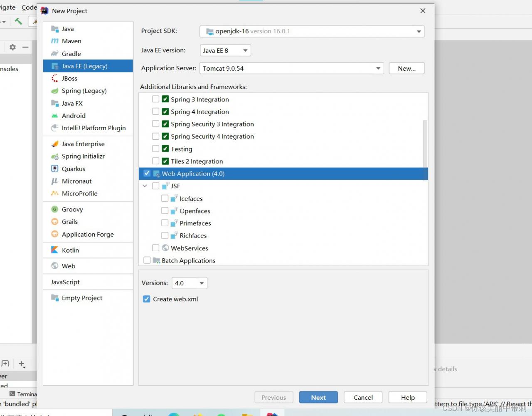Enable the Testing checkbox
This screenshot has width=532, height=416.
(156, 149)
